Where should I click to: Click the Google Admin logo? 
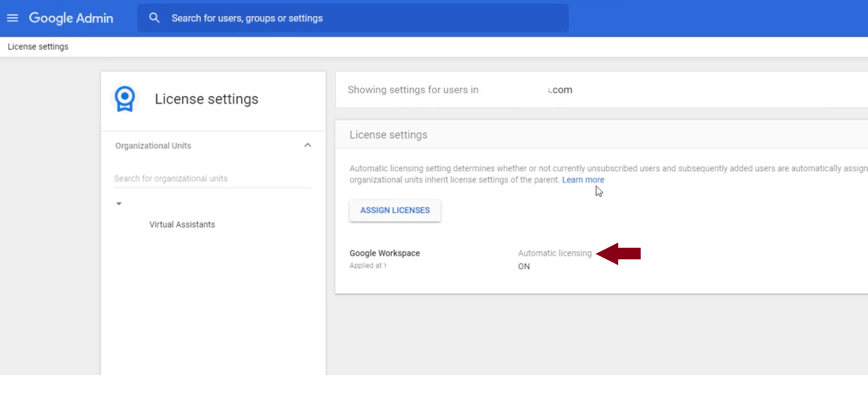pyautogui.click(x=71, y=18)
